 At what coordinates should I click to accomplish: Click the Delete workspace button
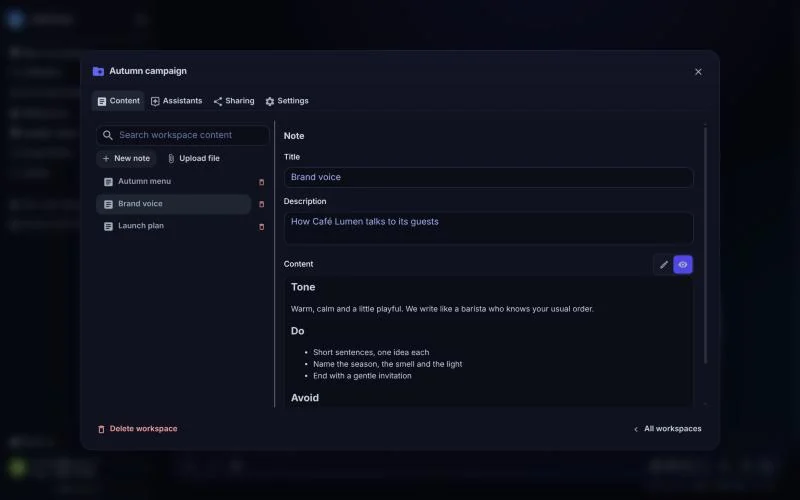click(x=138, y=429)
